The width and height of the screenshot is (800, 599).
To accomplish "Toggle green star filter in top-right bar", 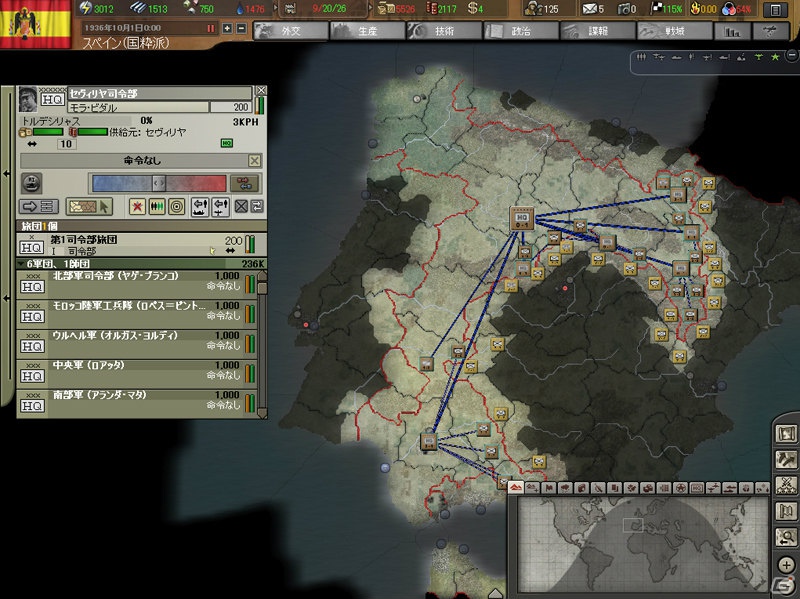I will pos(776,57).
